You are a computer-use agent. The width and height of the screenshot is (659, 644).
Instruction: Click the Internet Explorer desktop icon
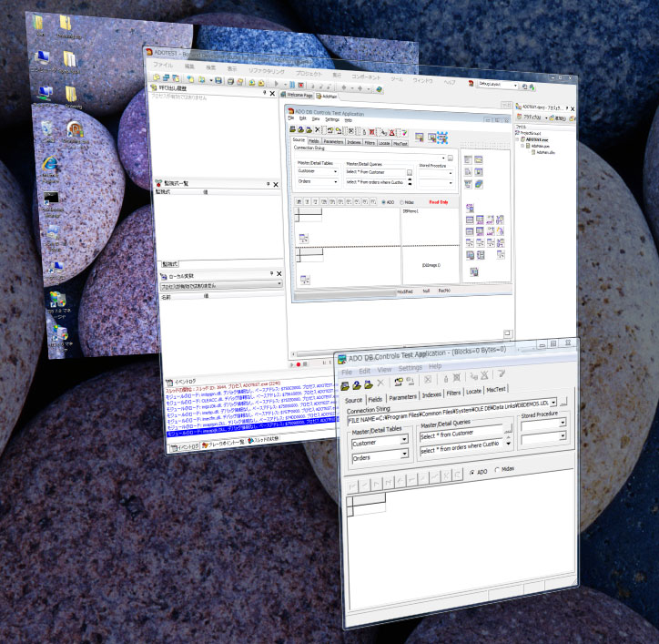tap(50, 164)
